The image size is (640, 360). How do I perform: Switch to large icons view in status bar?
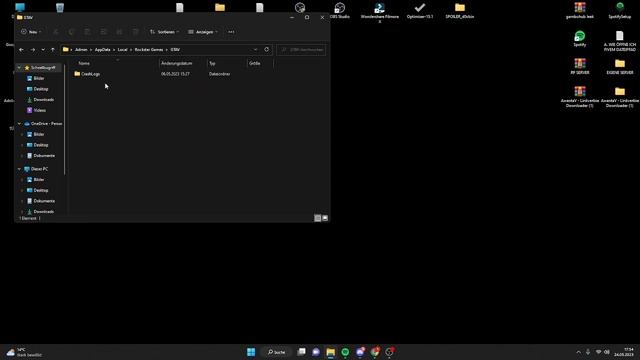[325, 218]
